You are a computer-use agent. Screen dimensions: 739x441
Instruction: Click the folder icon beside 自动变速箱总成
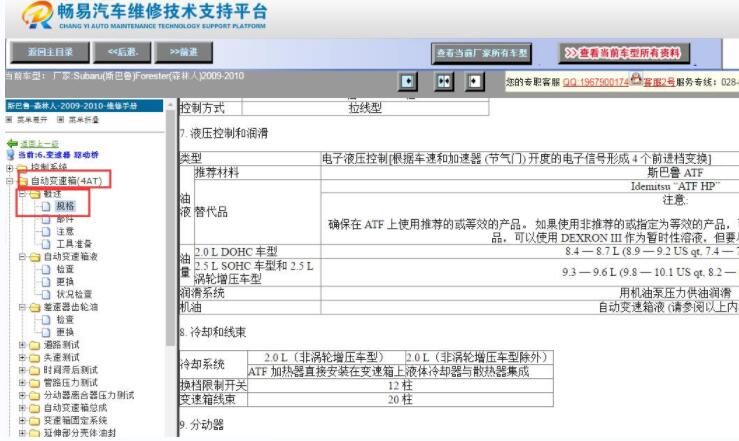(x=35, y=408)
